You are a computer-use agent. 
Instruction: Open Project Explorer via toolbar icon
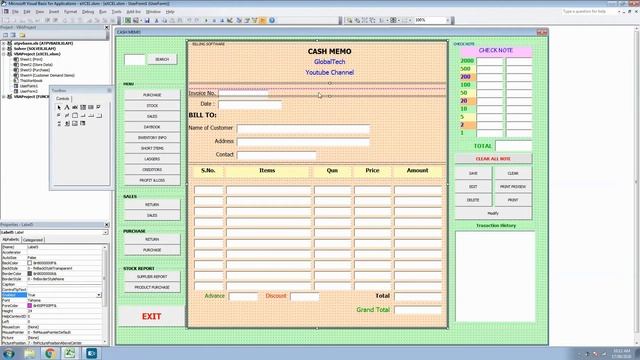239,20
